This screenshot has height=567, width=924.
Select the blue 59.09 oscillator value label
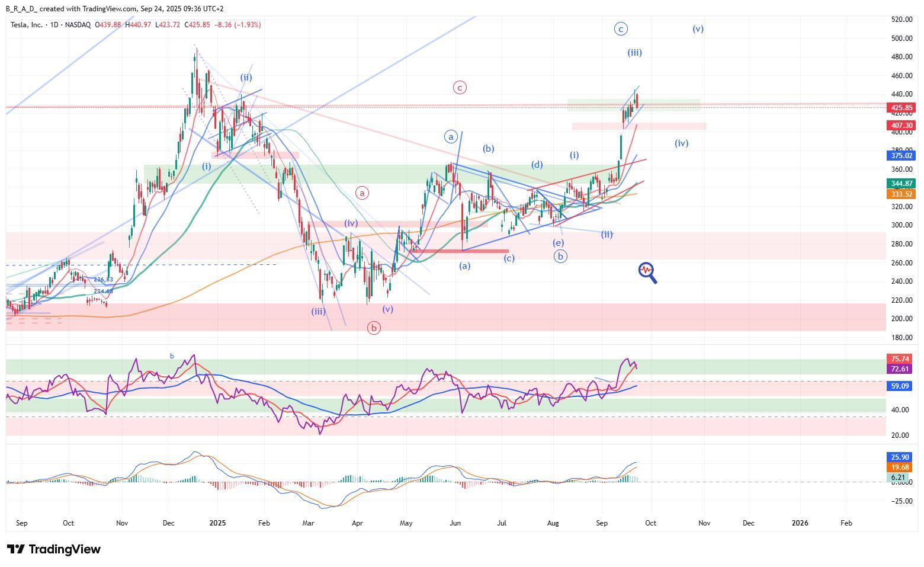(x=900, y=386)
